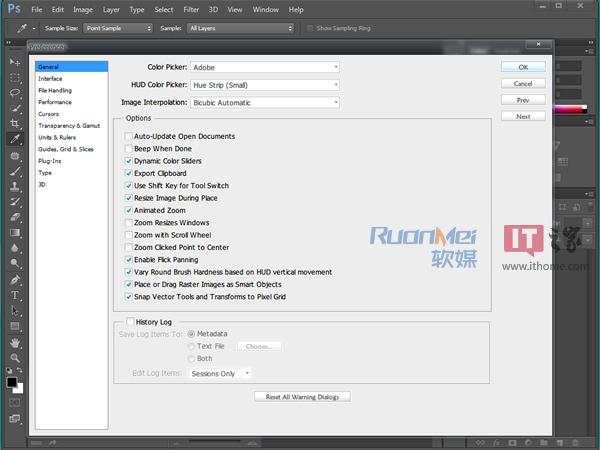Select the Crop tool
This screenshot has width=600, height=450.
(x=15, y=124)
